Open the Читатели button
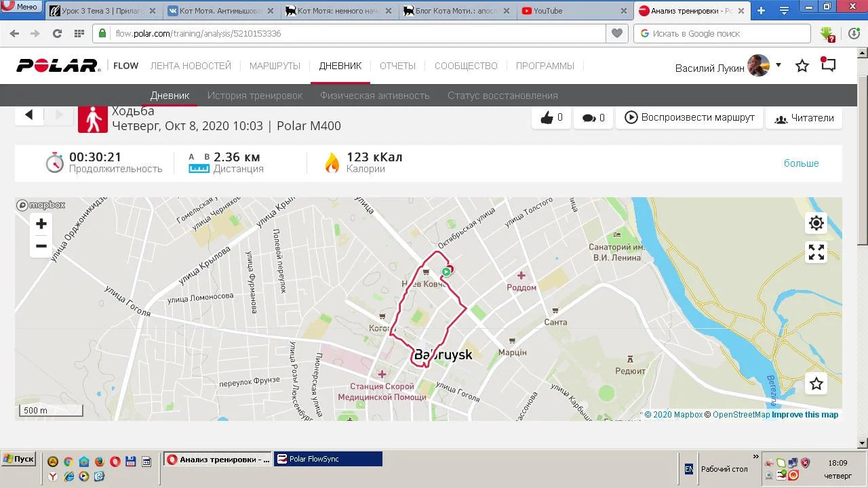 point(804,118)
